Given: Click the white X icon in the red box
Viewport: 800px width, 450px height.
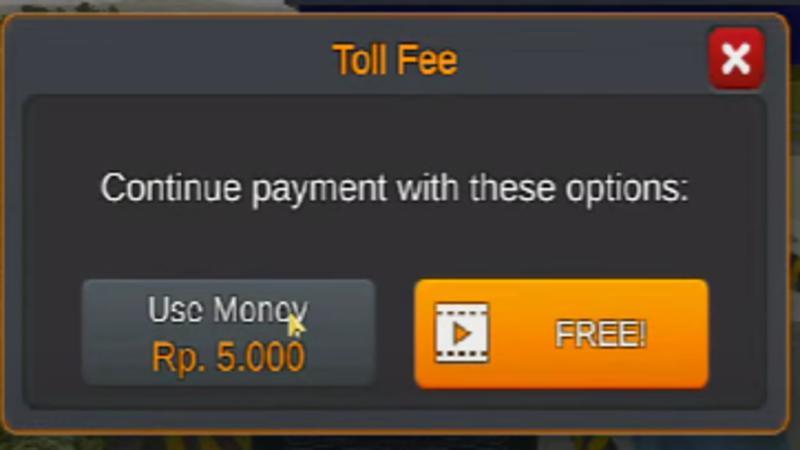Looking at the screenshot, I should tap(736, 58).
